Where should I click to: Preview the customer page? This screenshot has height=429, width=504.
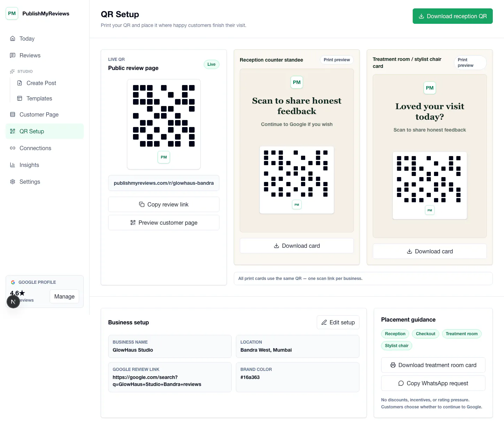coord(164,223)
